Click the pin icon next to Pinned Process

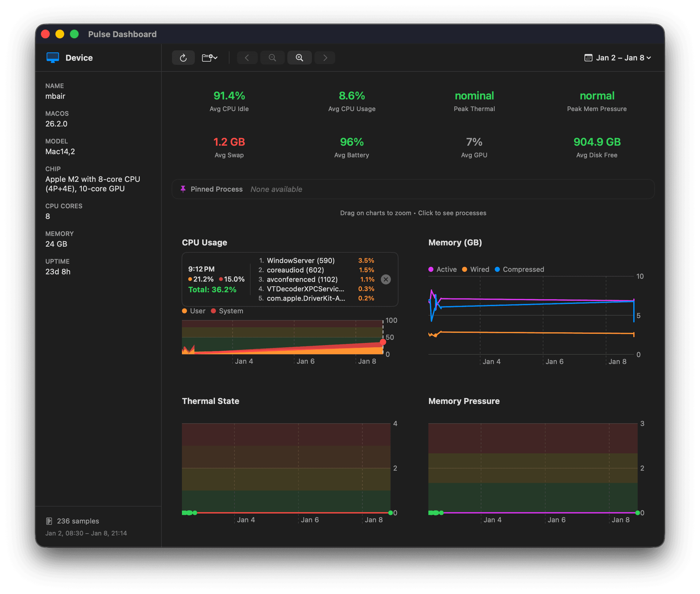coord(183,189)
